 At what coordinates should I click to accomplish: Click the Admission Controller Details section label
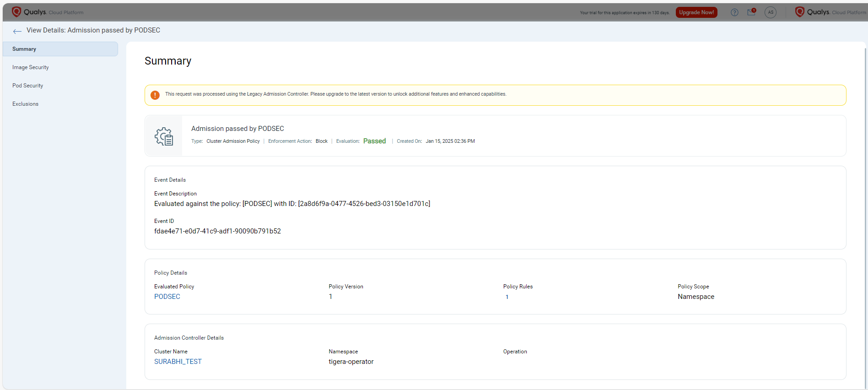pos(189,338)
